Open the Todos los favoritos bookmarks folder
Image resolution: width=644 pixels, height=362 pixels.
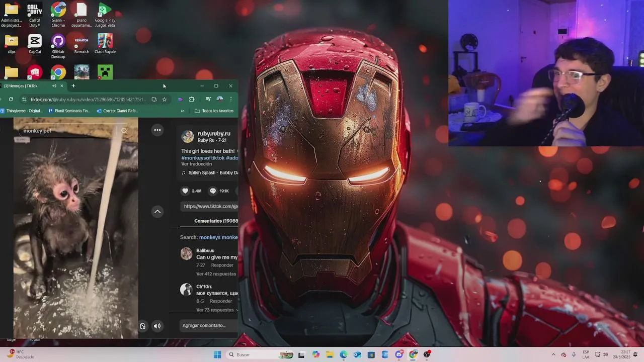(x=214, y=111)
